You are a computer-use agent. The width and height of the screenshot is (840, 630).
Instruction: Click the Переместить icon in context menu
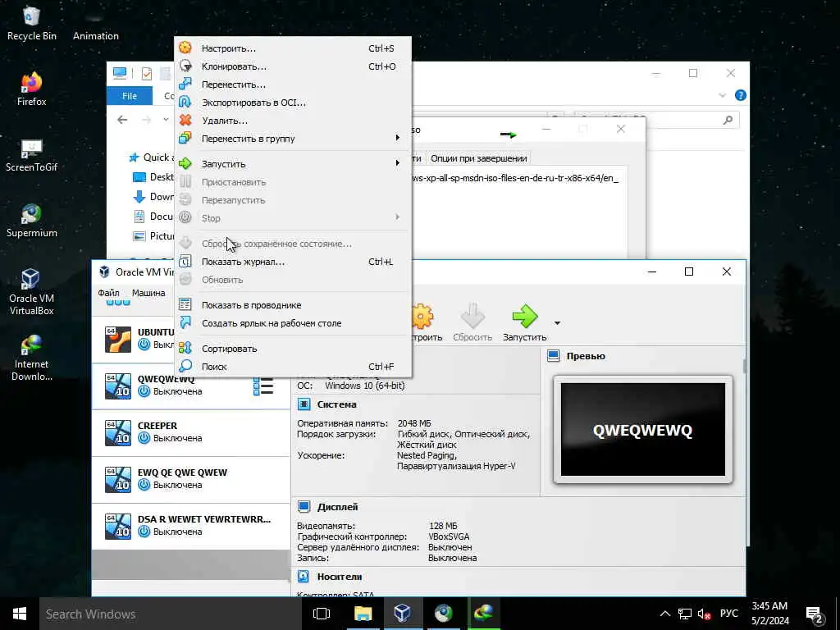185,84
